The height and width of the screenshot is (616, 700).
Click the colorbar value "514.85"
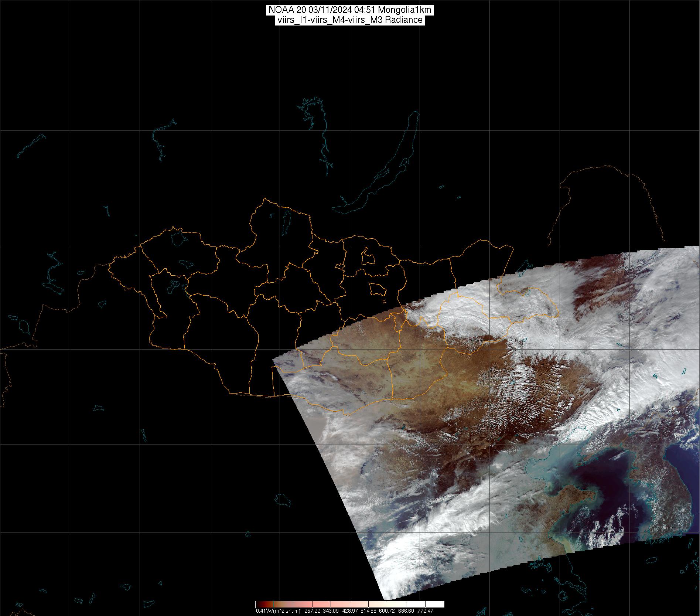pyautogui.click(x=369, y=611)
